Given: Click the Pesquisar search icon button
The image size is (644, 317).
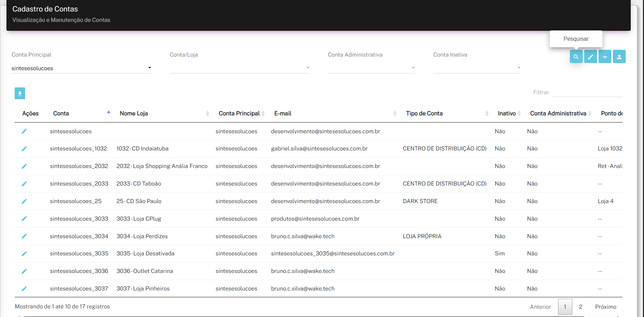Looking at the screenshot, I should pyautogui.click(x=576, y=57).
